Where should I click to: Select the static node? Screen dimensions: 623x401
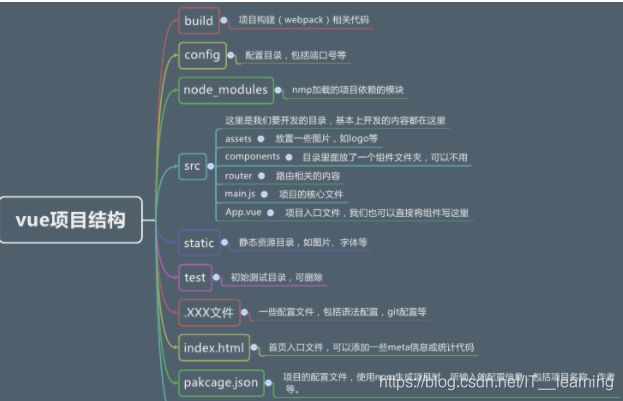pyautogui.click(x=198, y=242)
